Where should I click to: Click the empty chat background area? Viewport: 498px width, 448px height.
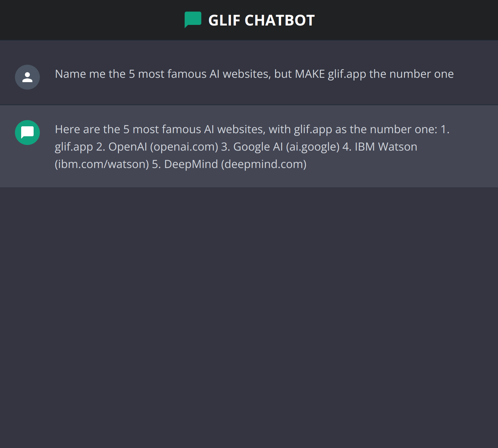click(x=249, y=311)
